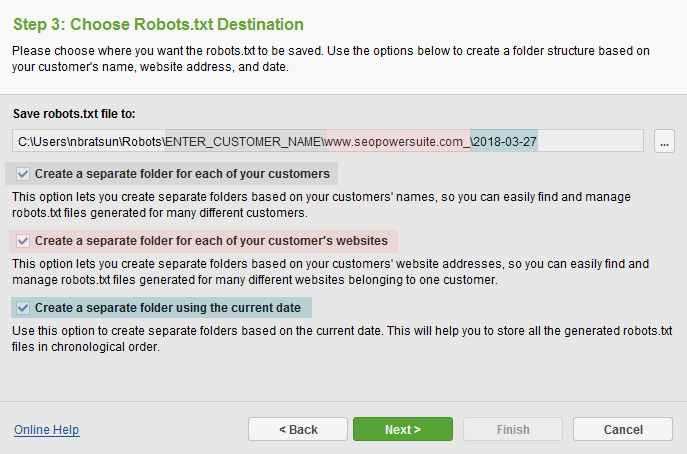
Task: Toggle the separate customer folder checkbox
Action: (x=23, y=174)
